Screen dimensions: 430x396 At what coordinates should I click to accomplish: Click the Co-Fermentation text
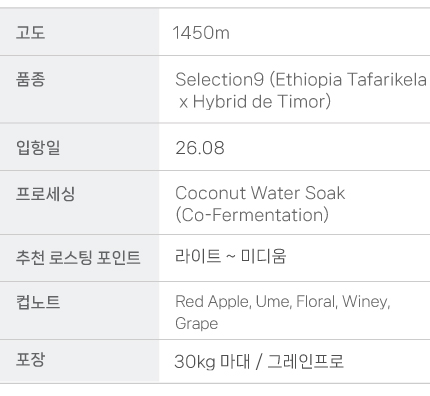(x=252, y=215)
